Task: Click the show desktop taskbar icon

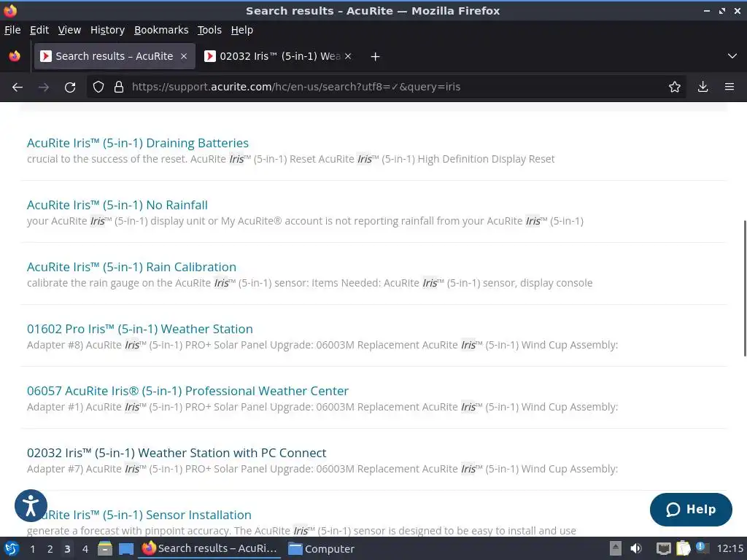Action: [x=125, y=548]
